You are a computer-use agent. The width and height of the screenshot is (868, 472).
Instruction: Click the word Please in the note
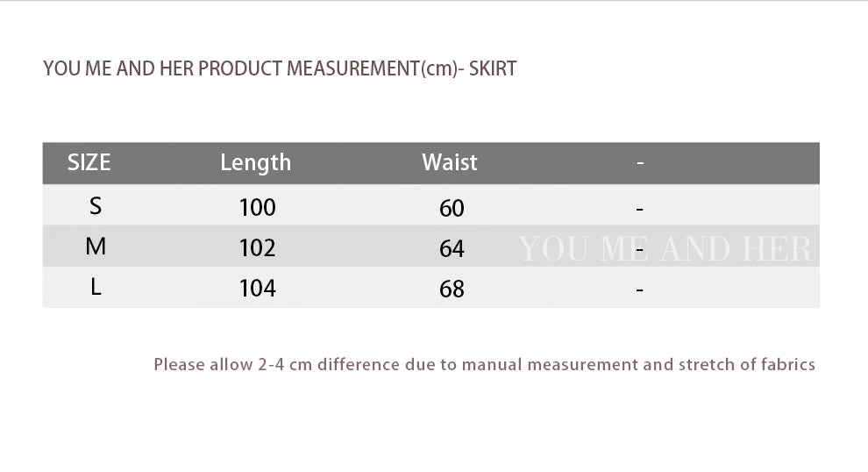point(179,364)
